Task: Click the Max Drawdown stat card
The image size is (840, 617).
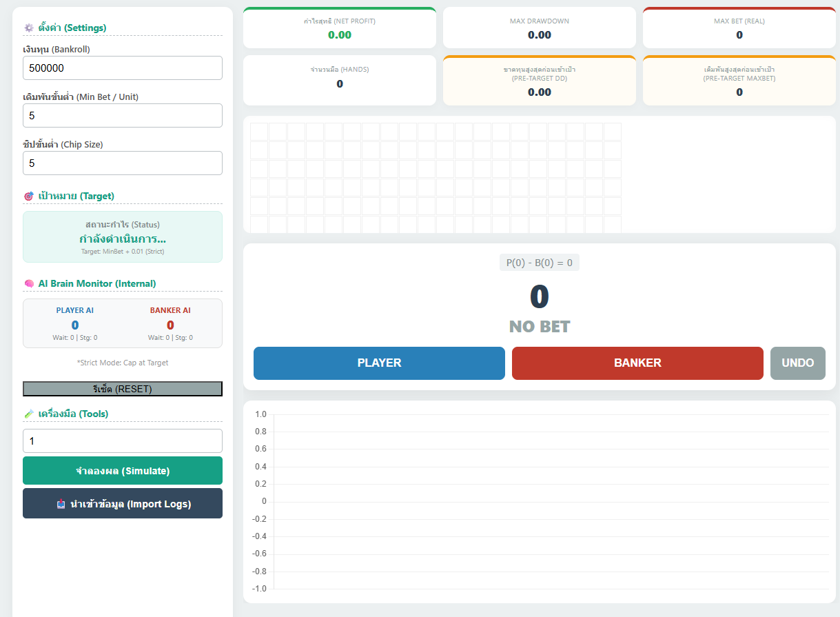Action: click(x=539, y=28)
